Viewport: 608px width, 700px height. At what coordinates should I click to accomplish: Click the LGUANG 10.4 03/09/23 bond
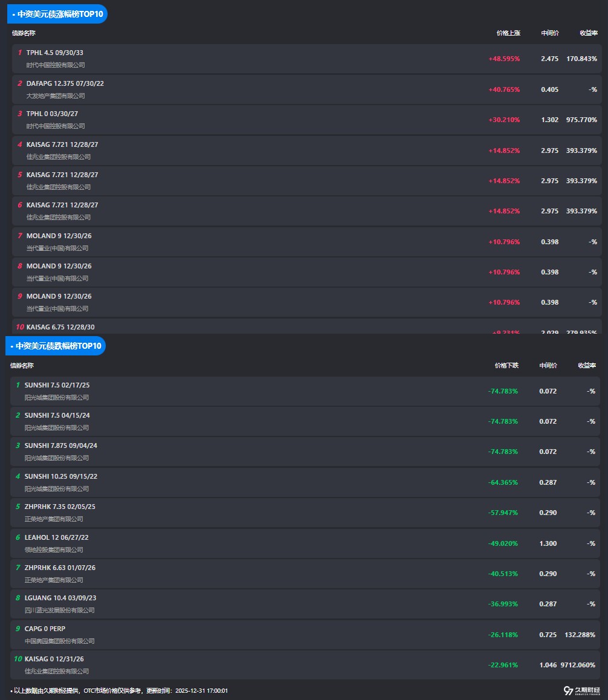[60, 598]
